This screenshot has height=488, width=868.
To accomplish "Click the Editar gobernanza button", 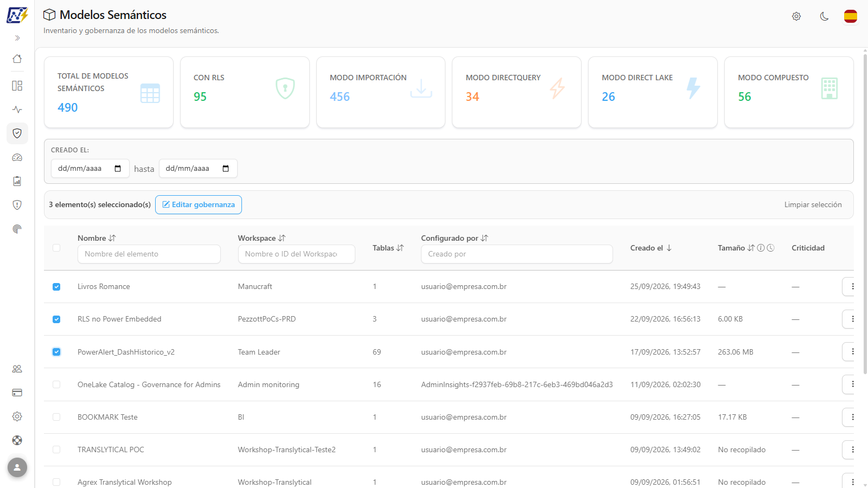I will coord(199,204).
